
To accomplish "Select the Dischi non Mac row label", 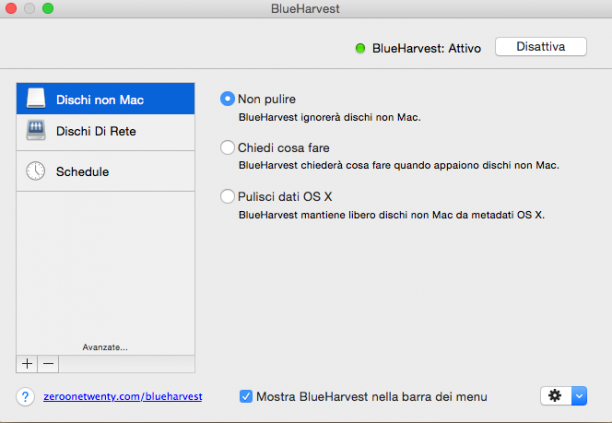I will [100, 100].
